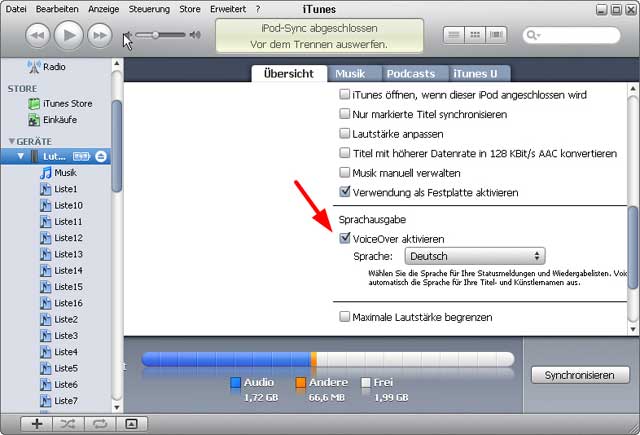
Task: Switch to Cover Flow view icon
Action: (496, 35)
